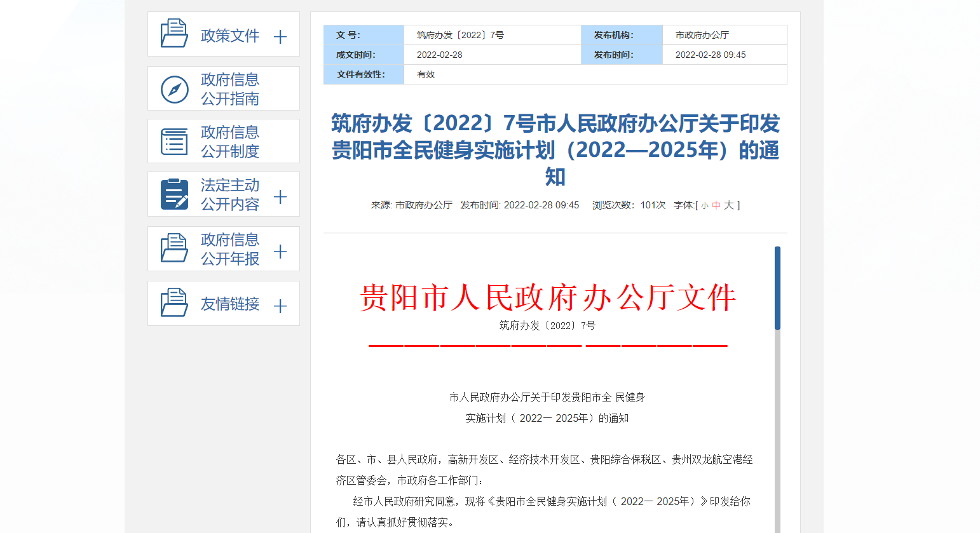The image size is (980, 533).
Task: Expand the 友情链接 plus sign
Action: pos(280,306)
